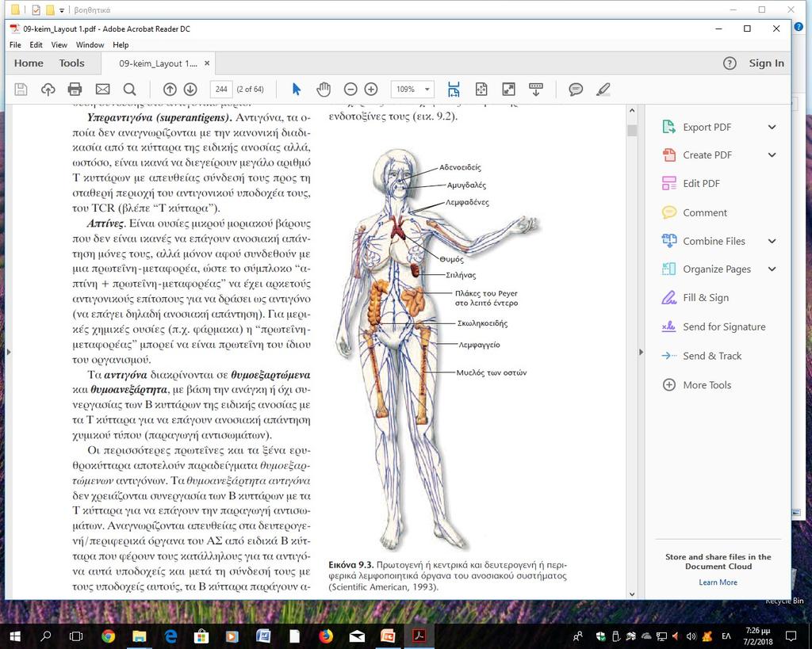Send file by email envelope icon

102,90
